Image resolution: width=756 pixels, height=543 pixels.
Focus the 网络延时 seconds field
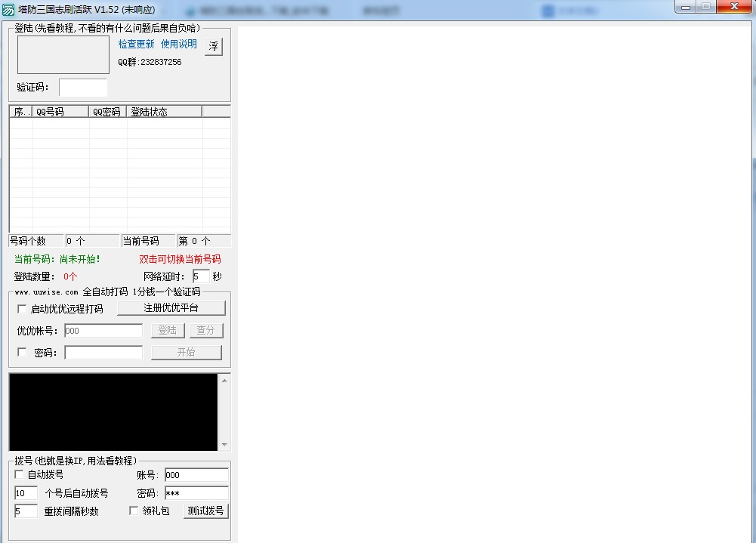201,276
